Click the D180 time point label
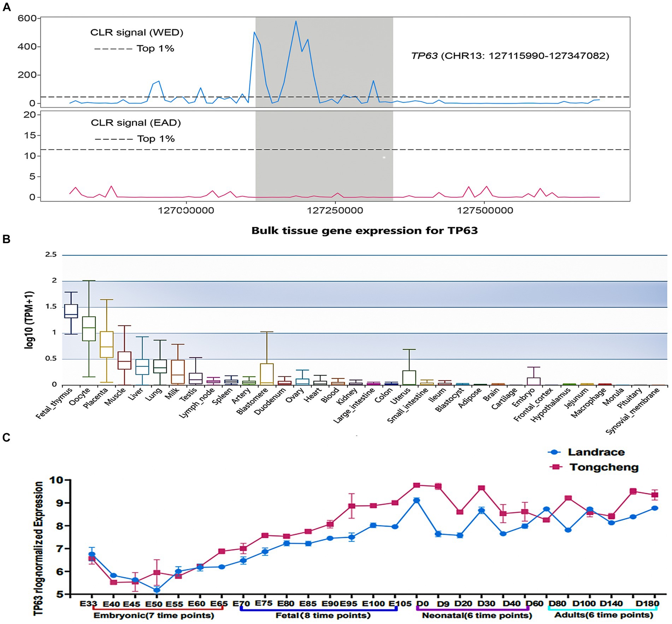 (x=647, y=604)
